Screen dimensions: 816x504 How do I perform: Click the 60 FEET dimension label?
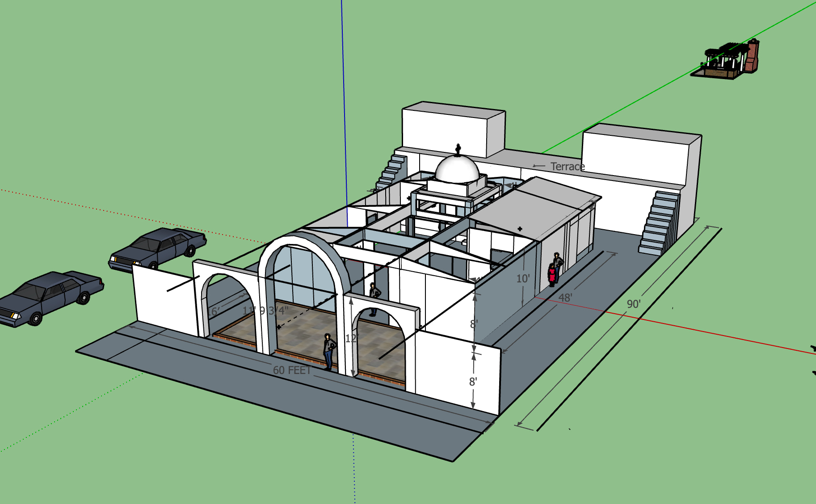[x=292, y=370]
